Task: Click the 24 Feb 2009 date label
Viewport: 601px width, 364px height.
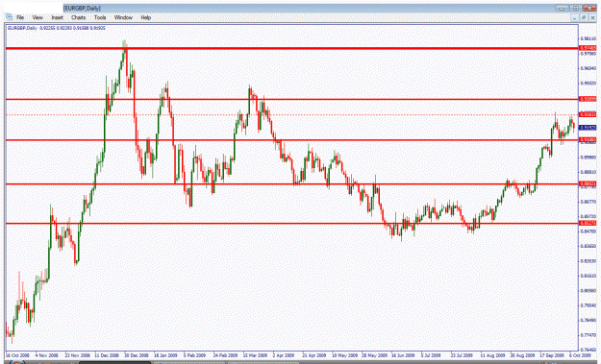Action: (225, 355)
